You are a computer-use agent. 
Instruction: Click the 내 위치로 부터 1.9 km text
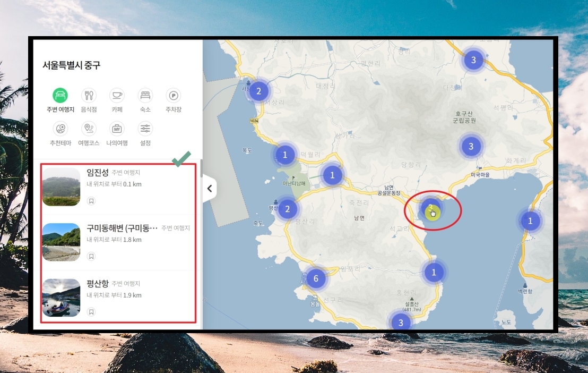pos(114,295)
